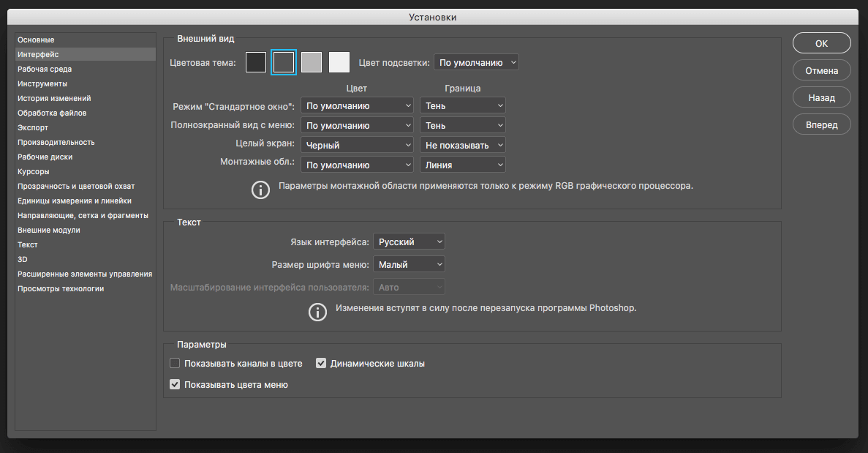Screen dimensions: 868x453
Task: Select the black color theme swatch
Action: (x=256, y=63)
